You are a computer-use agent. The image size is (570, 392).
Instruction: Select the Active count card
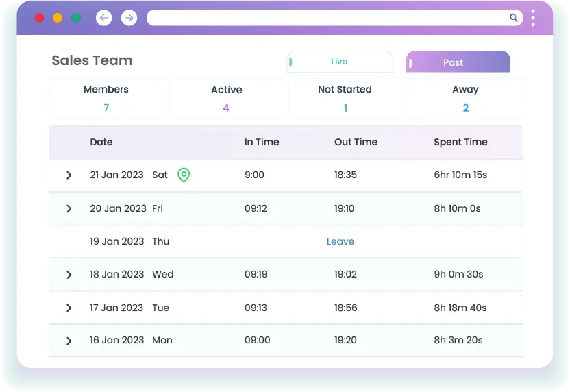[x=226, y=99]
